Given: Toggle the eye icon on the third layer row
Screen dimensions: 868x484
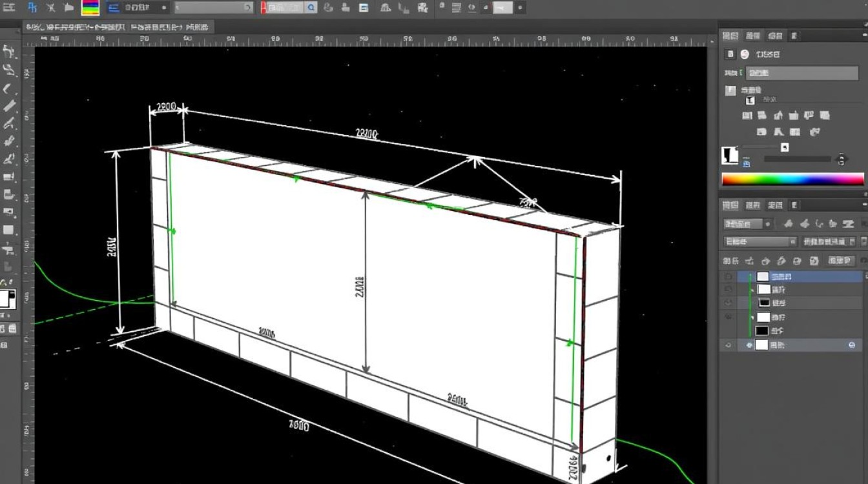Looking at the screenshot, I should tap(728, 303).
